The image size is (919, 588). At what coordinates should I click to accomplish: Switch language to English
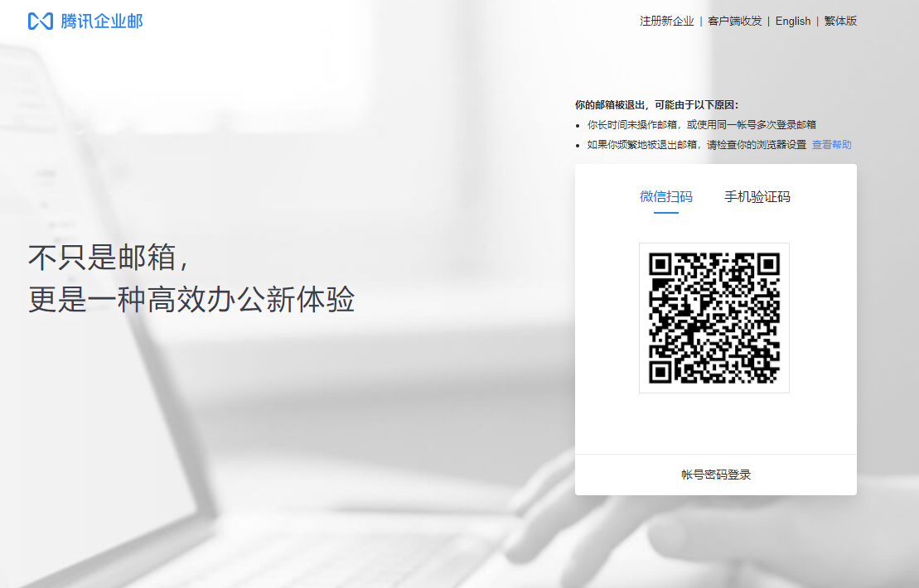[x=792, y=22]
